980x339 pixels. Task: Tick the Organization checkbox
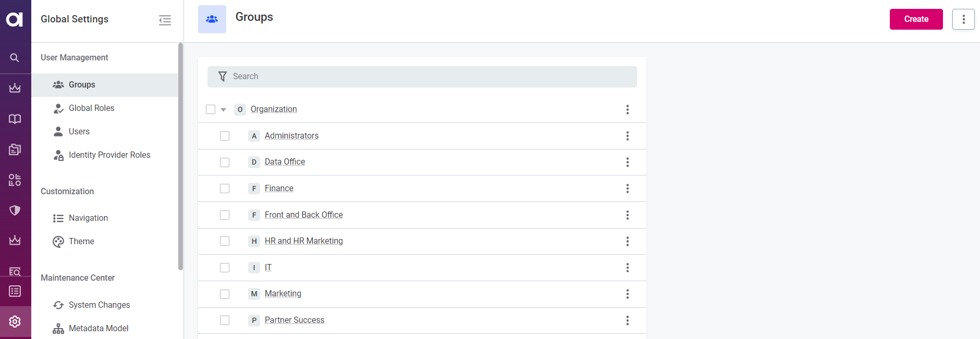(x=211, y=109)
